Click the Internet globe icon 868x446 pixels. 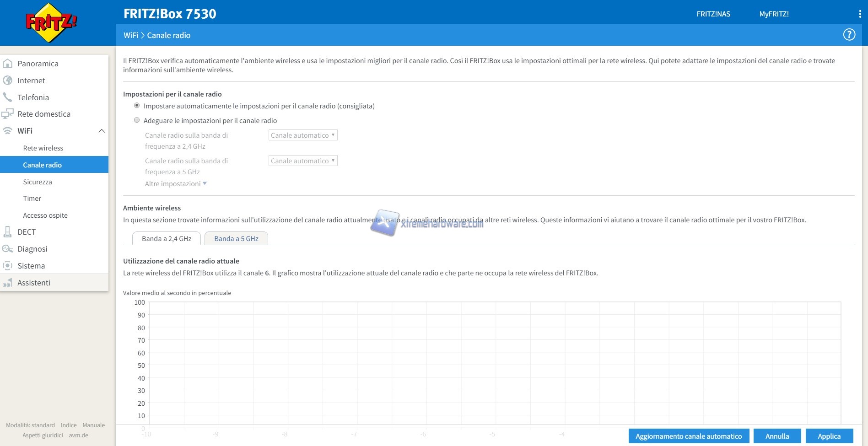(x=7, y=81)
